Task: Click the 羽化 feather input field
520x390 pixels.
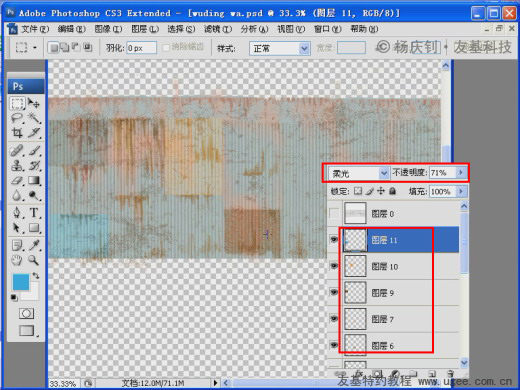Action: pos(141,48)
